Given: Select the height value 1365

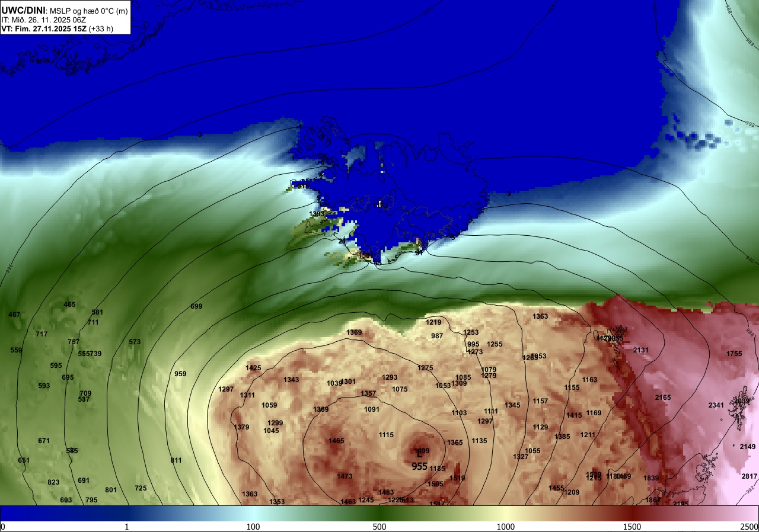Looking at the screenshot, I should [455, 443].
